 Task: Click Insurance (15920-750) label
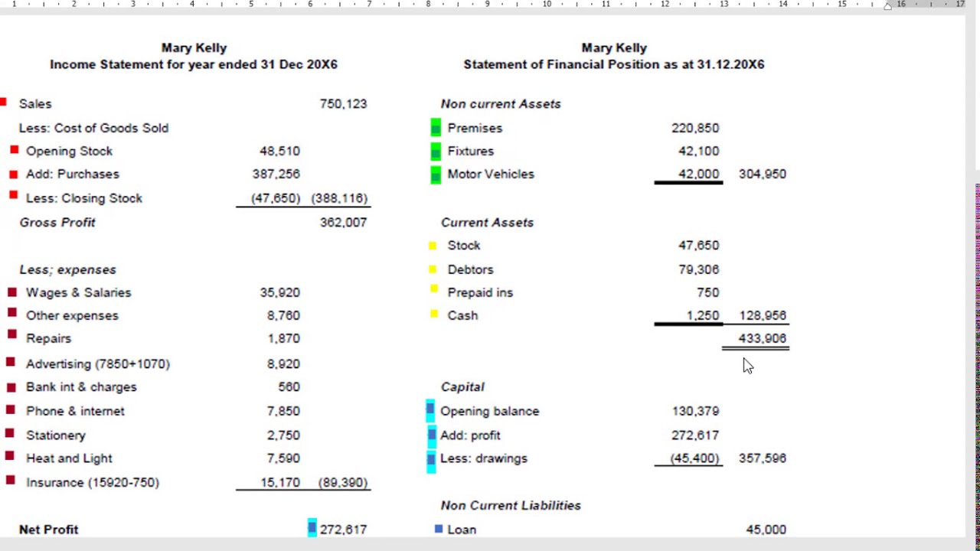[x=93, y=483]
